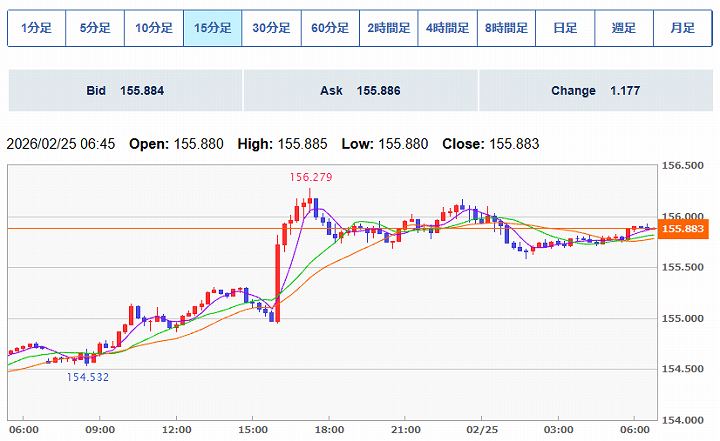Select the 1分足 timeframe tab
This screenshot has height=441, width=720.
coord(36,28)
